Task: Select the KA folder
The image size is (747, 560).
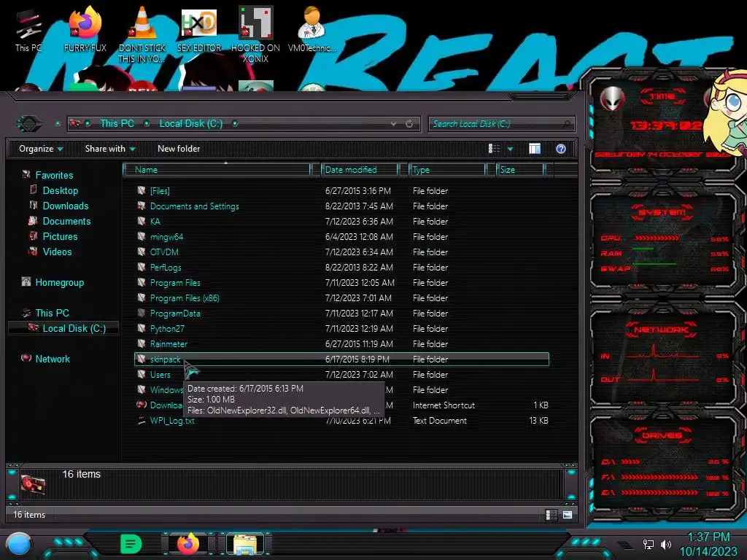Action: click(x=341, y=222)
